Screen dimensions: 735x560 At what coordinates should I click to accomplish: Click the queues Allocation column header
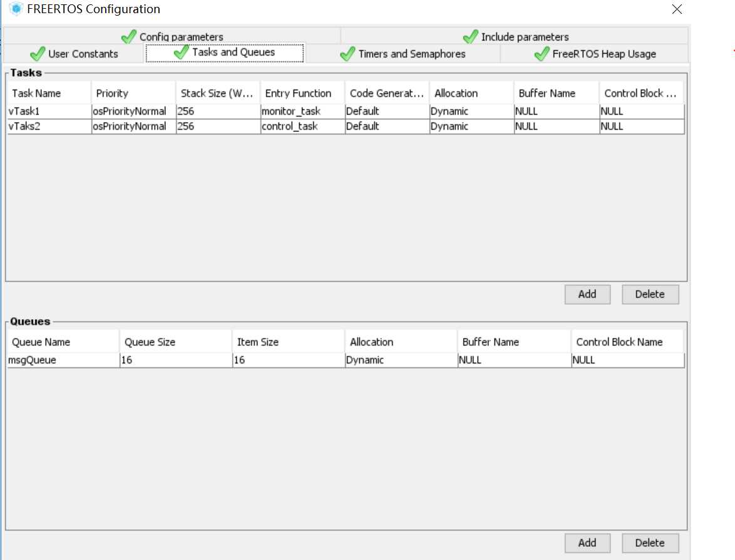click(401, 342)
